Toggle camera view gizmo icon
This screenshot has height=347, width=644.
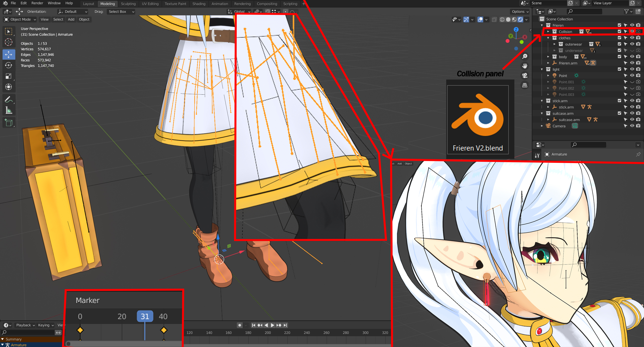coord(525,75)
